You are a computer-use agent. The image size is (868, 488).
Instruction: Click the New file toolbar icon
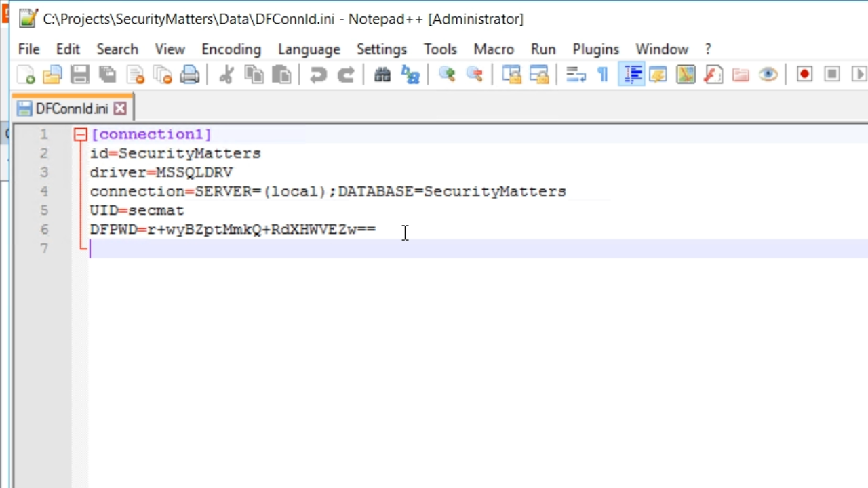tap(26, 75)
